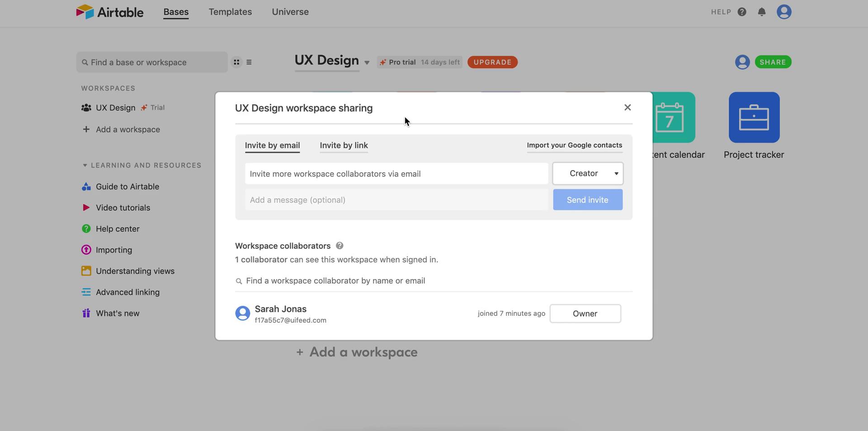Click Sarah Jonas's avatar icon
The height and width of the screenshot is (431, 868).
[x=243, y=314]
